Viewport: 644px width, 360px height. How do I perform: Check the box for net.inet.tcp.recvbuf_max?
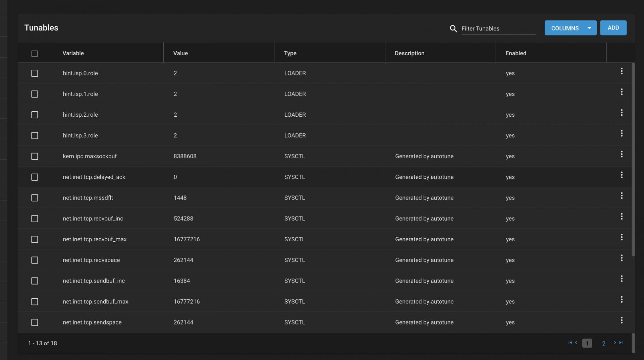[x=35, y=239]
